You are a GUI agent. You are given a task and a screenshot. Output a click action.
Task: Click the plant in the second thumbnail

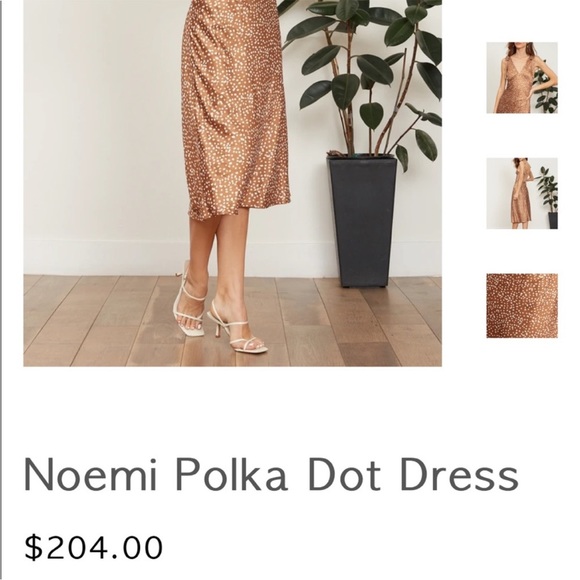pos(547,192)
